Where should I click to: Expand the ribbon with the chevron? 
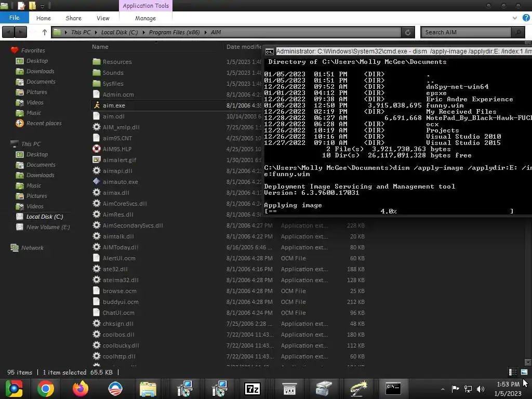[x=515, y=18]
